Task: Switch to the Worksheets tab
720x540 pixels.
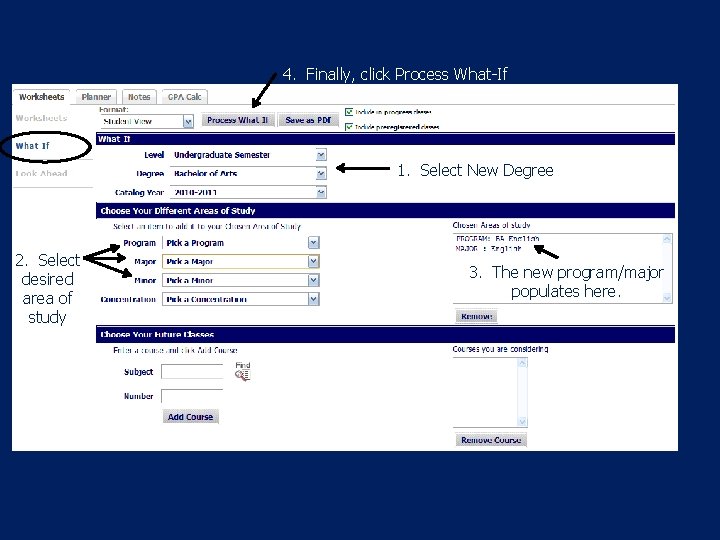Action: (41, 97)
